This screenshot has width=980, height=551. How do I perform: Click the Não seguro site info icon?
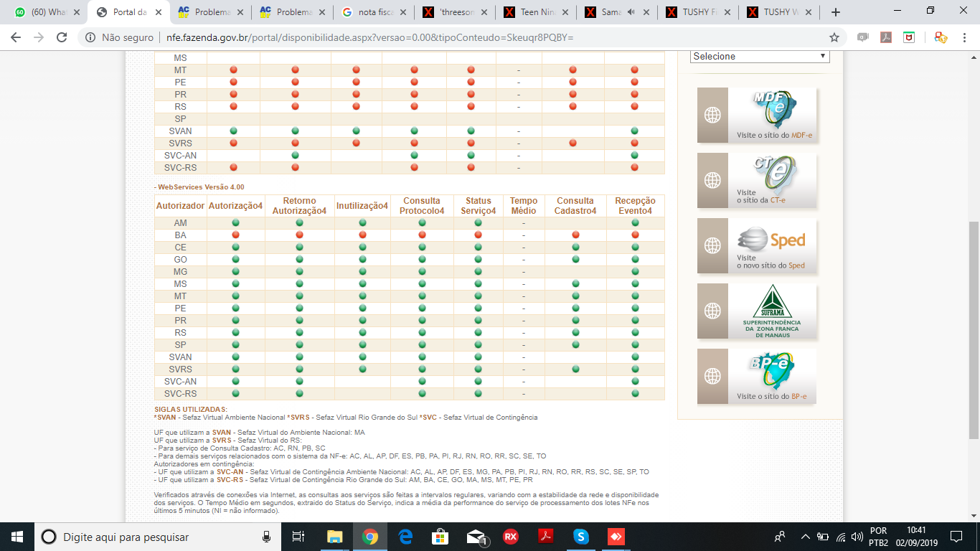[x=90, y=37]
